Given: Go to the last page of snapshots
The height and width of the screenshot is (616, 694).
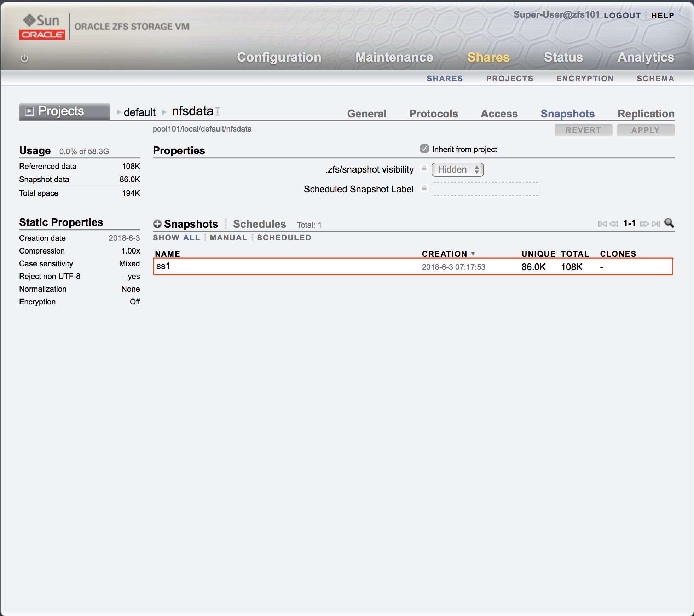Looking at the screenshot, I should (x=656, y=224).
